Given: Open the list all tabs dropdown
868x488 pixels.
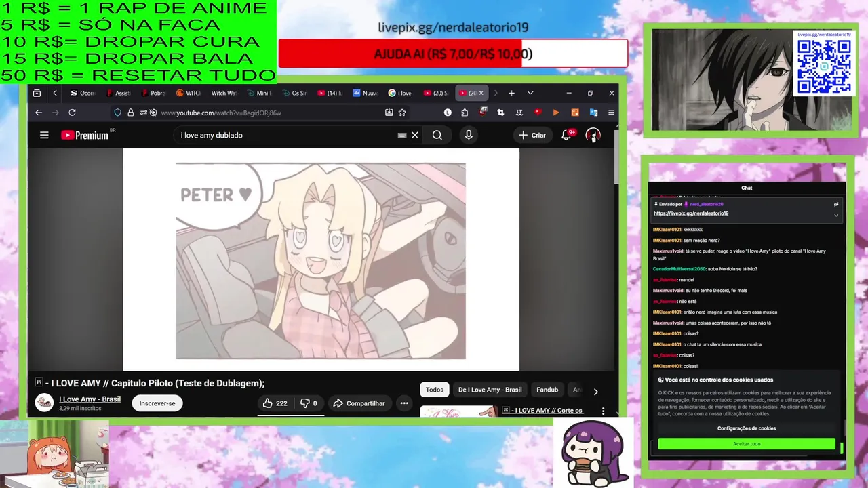Looking at the screenshot, I should click(x=530, y=93).
